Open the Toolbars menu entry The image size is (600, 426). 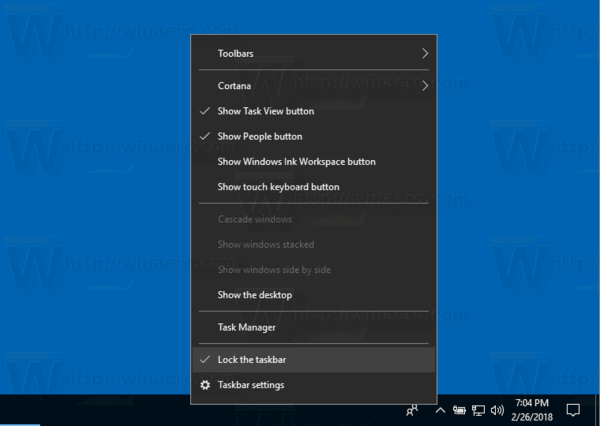tap(314, 54)
